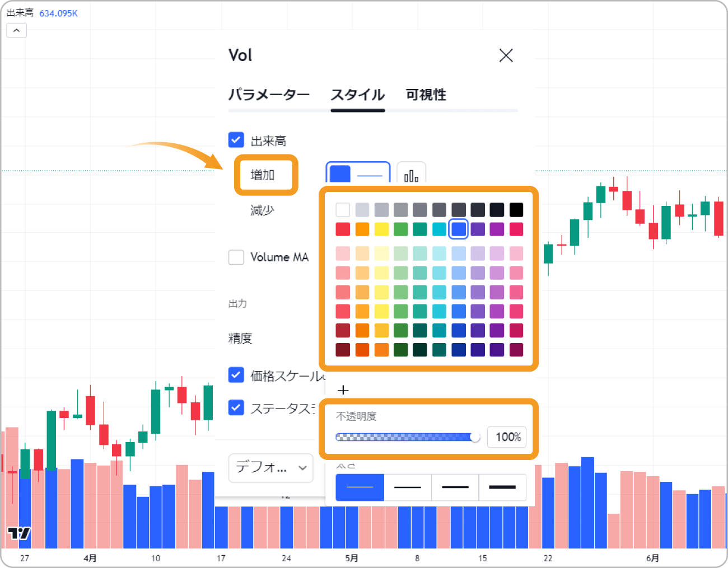This screenshot has width=728, height=568.
Task: Click the 5月 date on time axis
Action: 352,558
